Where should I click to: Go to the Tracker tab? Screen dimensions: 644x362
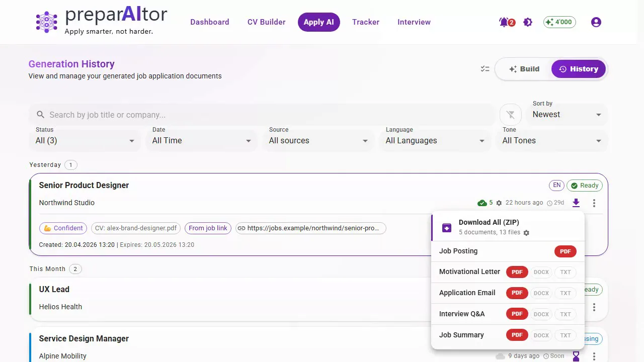(366, 22)
